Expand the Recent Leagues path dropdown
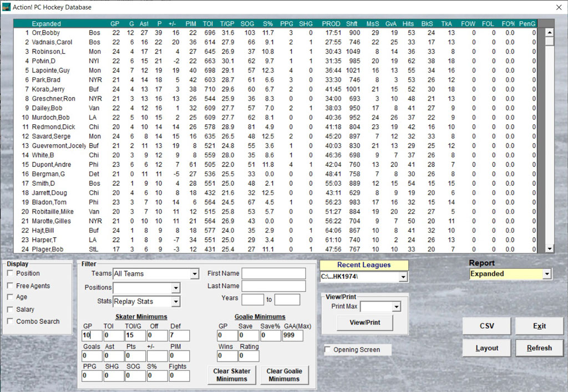The width and height of the screenshot is (568, 392). coord(403,277)
